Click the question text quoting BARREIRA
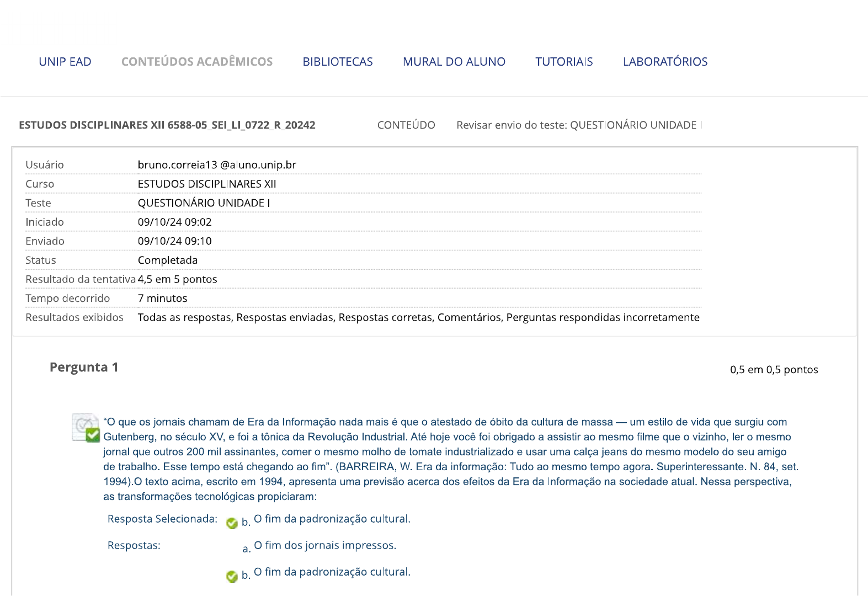This screenshot has width=868, height=596. coord(450,459)
